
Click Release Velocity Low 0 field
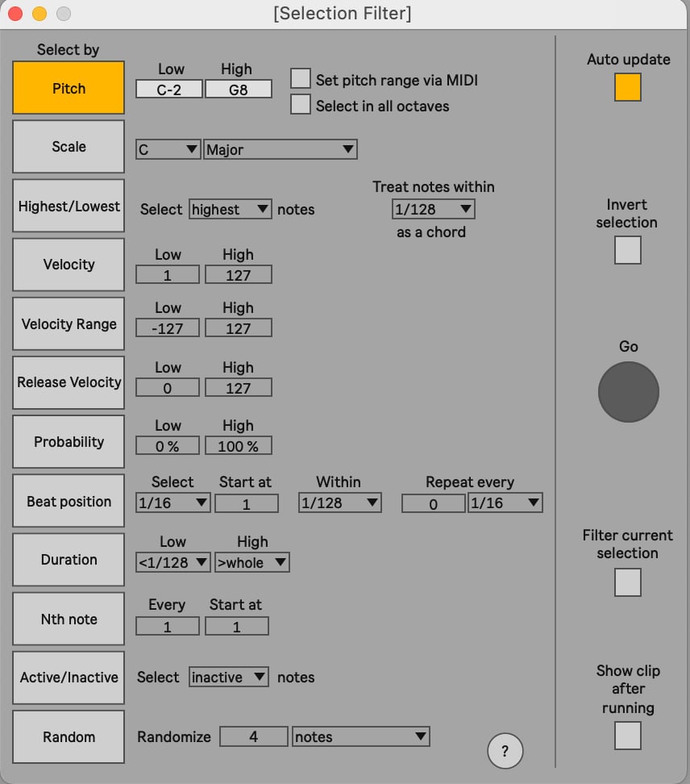168,387
